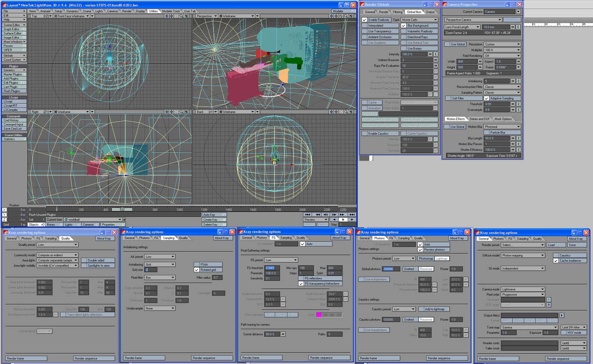Click the envelope E button next to Lens Focal Length
The width and height of the screenshot is (593, 364).
[x=518, y=27]
